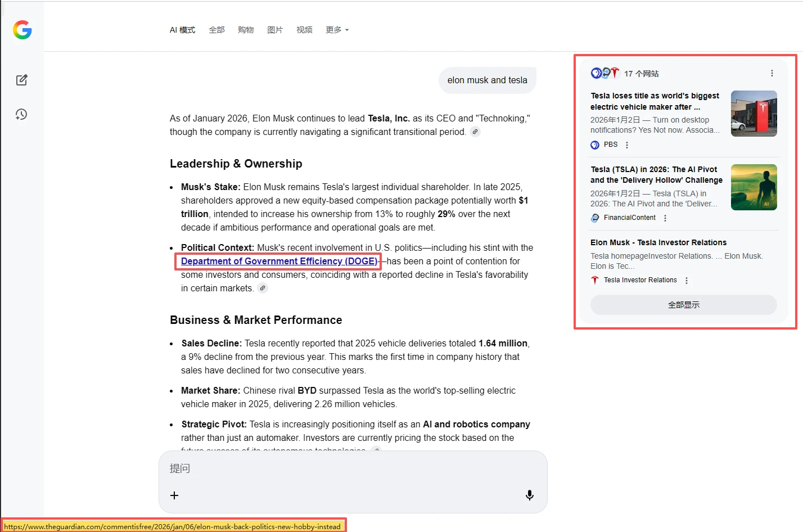Click the Tesla store thumbnail image

(754, 114)
